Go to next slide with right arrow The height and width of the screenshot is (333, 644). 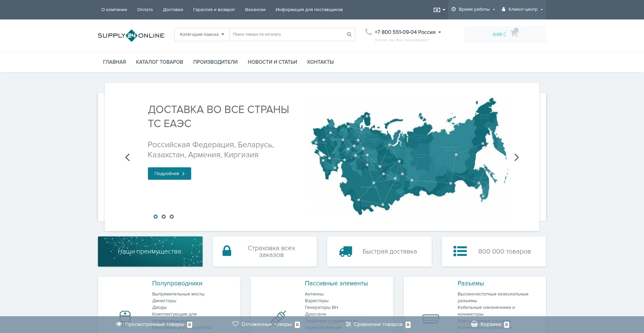[516, 157]
